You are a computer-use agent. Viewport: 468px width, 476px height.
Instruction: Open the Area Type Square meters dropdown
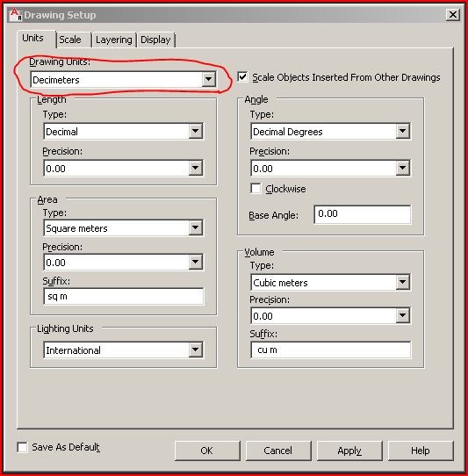pyautogui.click(x=124, y=227)
